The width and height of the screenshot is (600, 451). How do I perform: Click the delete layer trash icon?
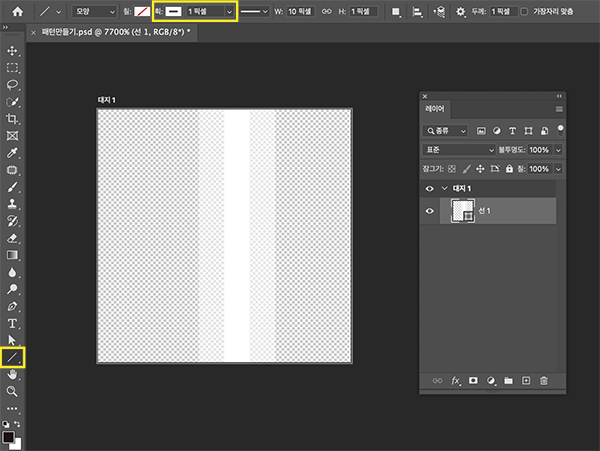click(x=543, y=381)
